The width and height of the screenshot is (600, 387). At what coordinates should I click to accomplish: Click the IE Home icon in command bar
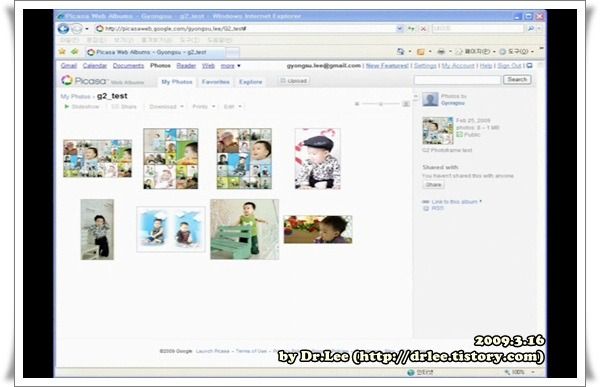[401, 51]
